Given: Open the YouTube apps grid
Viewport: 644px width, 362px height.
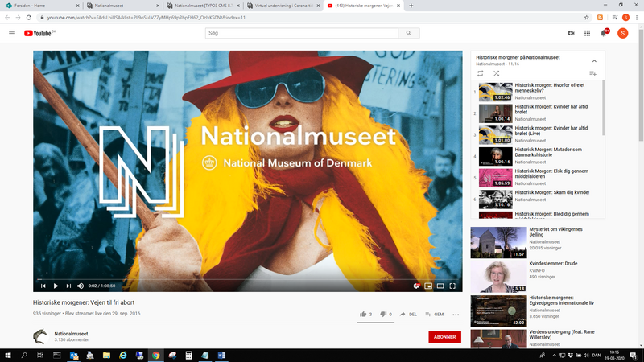Looking at the screenshot, I should coord(588,33).
